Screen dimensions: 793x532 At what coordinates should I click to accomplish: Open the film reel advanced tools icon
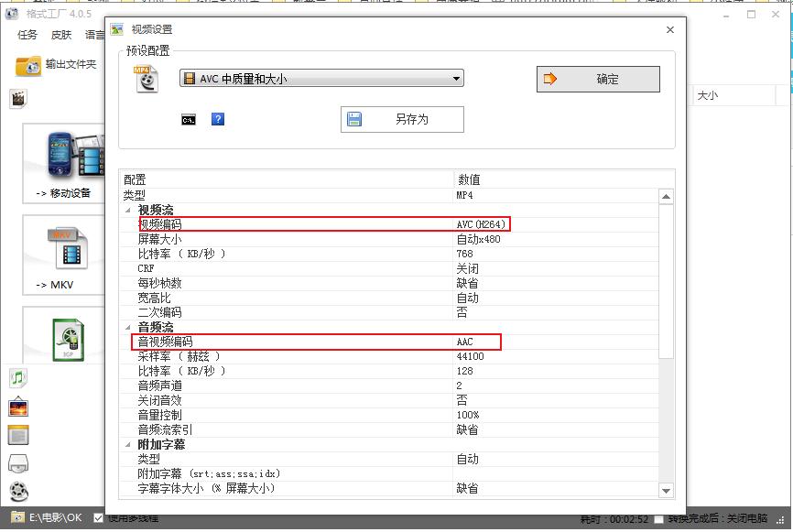coord(18,492)
